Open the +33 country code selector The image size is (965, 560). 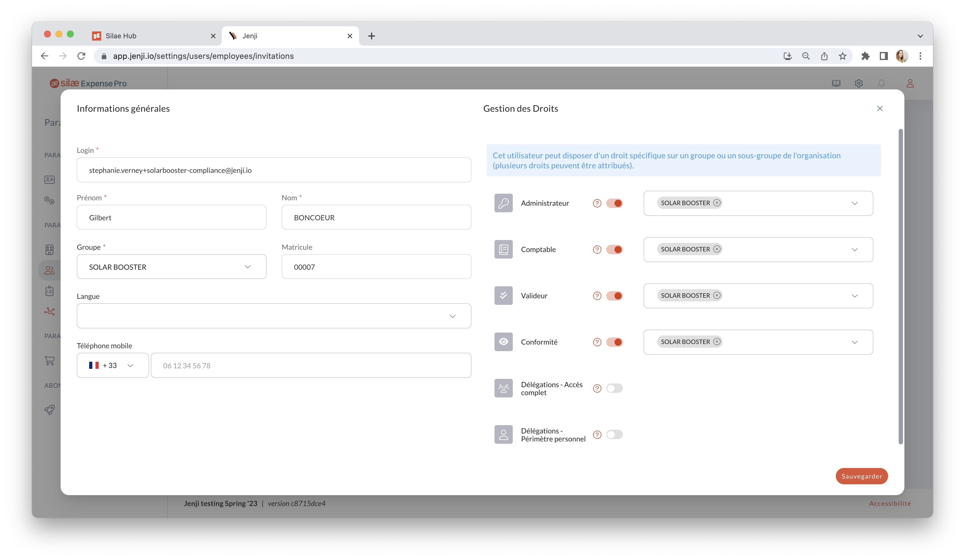(x=113, y=365)
